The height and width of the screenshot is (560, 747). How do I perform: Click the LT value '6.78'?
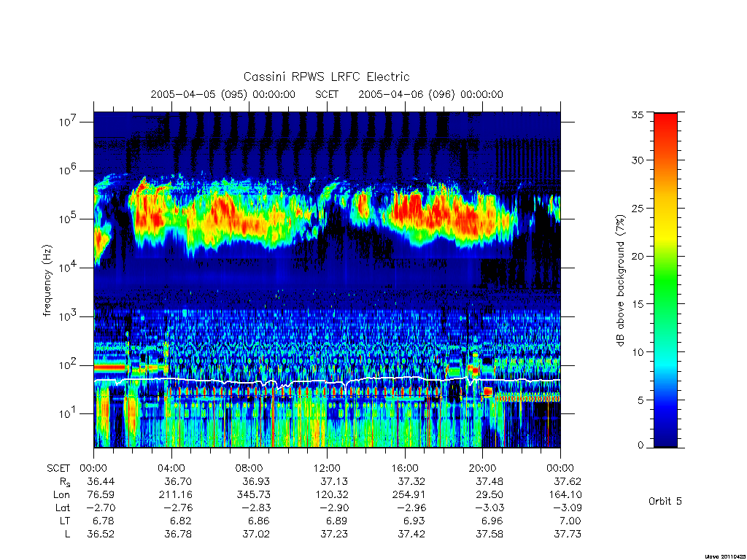coord(104,521)
